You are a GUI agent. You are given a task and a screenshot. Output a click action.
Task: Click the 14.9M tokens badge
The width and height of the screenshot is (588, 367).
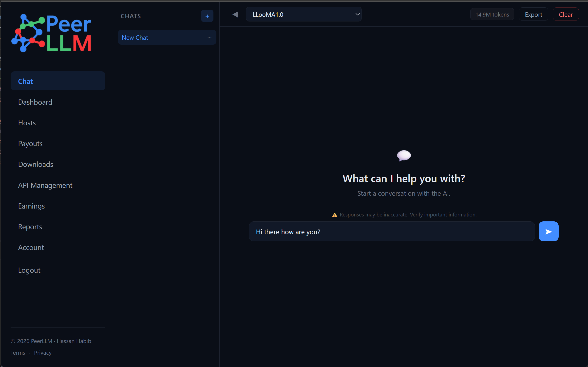492,15
